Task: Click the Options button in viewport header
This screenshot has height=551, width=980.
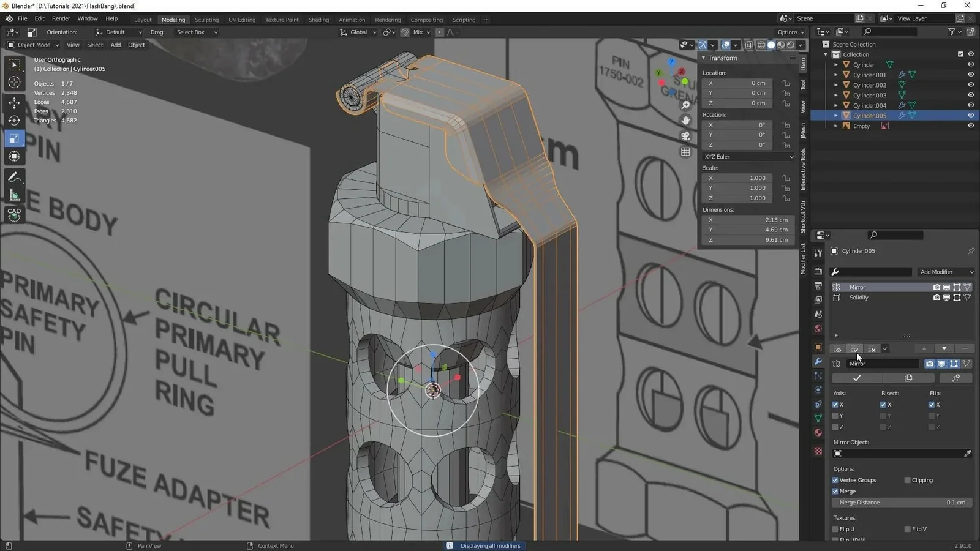Action: 790,32
